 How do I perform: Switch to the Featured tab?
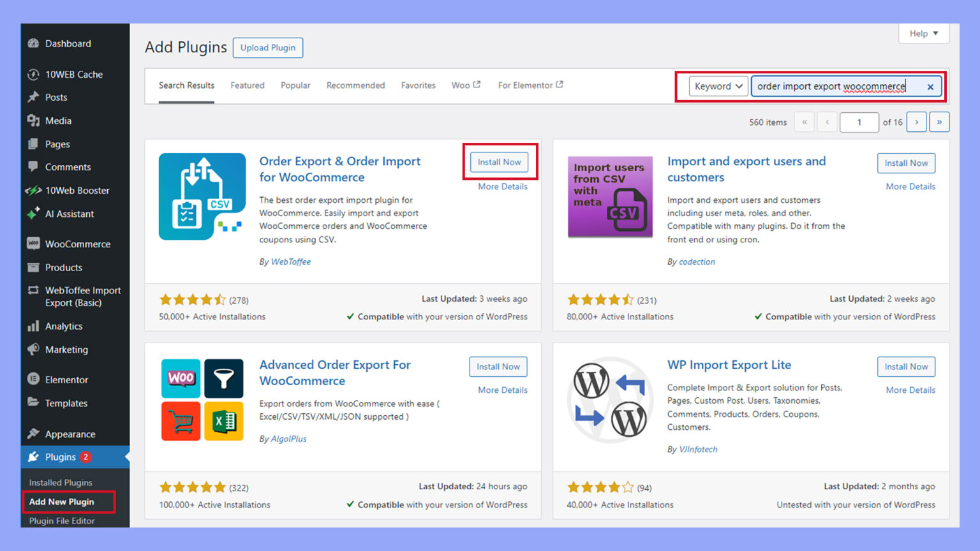point(248,85)
